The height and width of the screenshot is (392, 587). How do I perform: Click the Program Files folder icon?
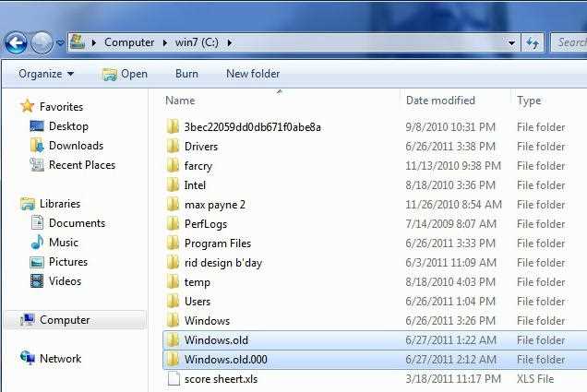(173, 244)
